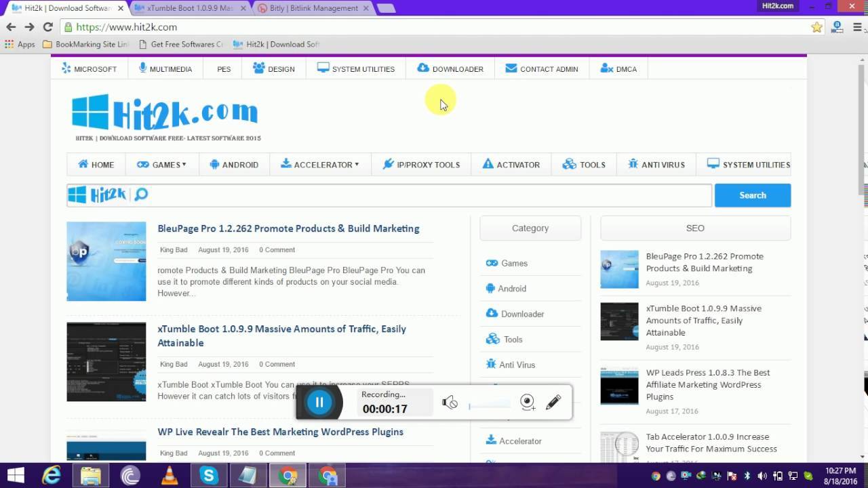The width and height of the screenshot is (868, 488).
Task: Reload the page with the refresh icon
Action: (x=47, y=27)
